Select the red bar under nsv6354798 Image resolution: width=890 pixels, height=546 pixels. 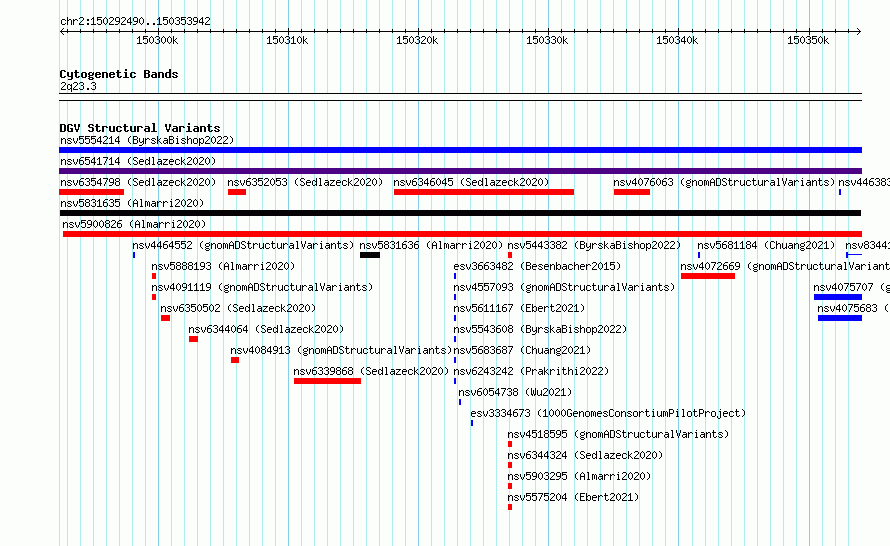tap(91, 192)
